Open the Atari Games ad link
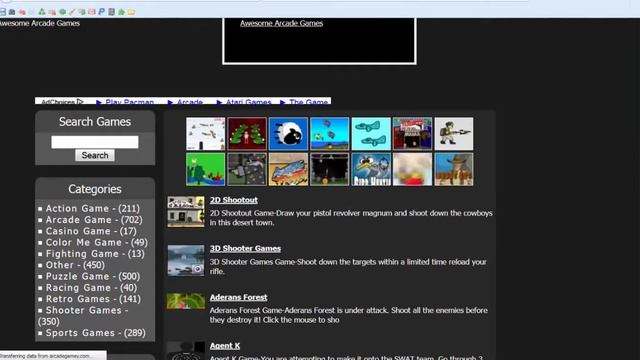Image resolution: width=640 pixels, height=360 pixels. 249,102
